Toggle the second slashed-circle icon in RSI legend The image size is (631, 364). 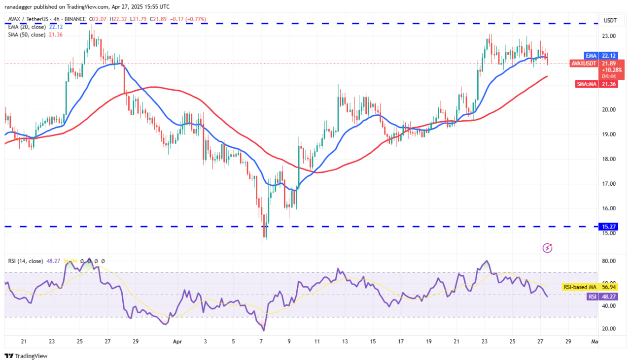(x=89, y=261)
